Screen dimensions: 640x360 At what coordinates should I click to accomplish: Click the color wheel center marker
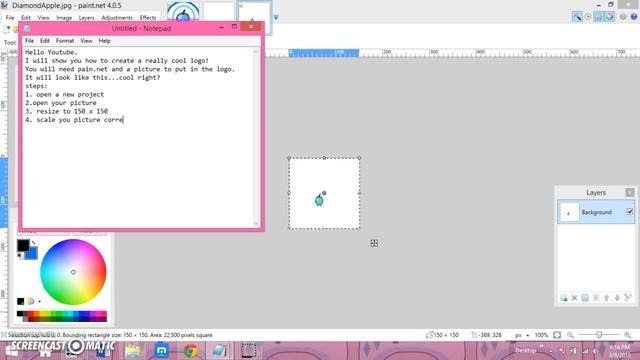[x=73, y=272]
